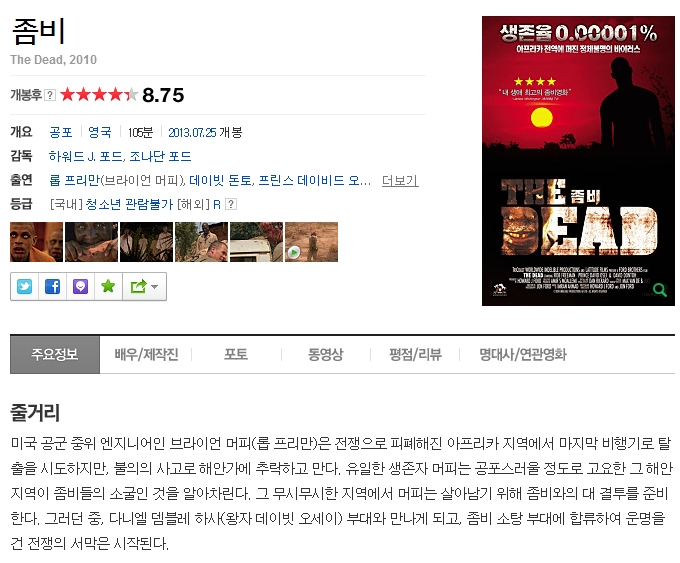Click the purple chat bubble share icon
The height and width of the screenshot is (563, 680).
click(x=80, y=286)
